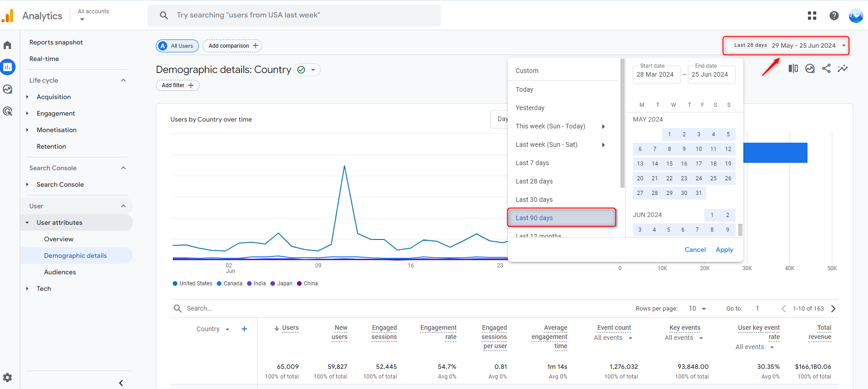Go to next page of table rows

(833, 309)
